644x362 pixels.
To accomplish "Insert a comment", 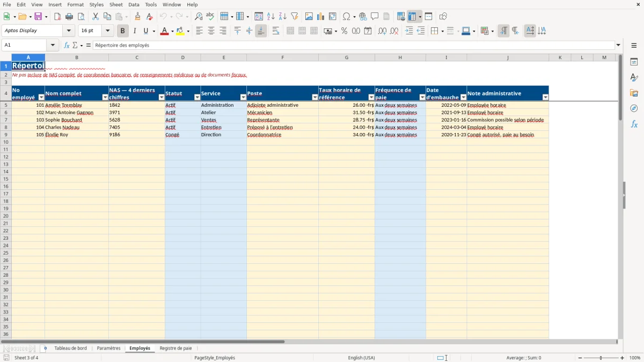I will coord(375,17).
